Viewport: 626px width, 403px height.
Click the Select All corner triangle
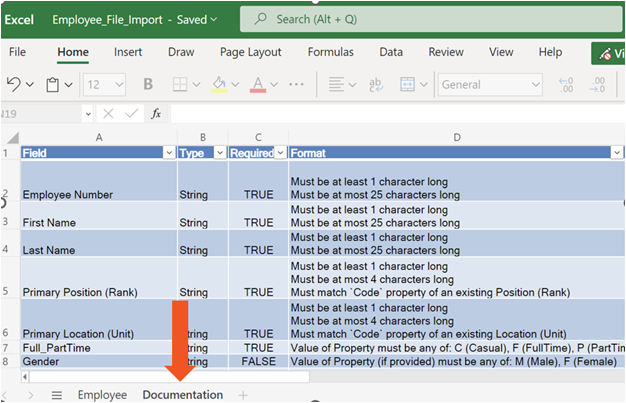(x=13, y=138)
